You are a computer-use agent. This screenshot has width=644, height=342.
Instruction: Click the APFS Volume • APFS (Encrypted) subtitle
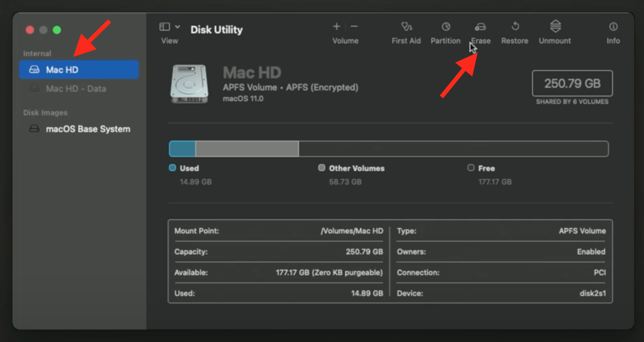[x=291, y=87]
